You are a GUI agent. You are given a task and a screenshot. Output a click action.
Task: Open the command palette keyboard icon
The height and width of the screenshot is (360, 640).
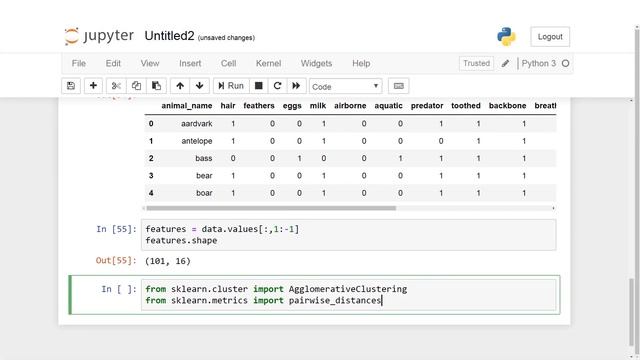[x=398, y=86]
